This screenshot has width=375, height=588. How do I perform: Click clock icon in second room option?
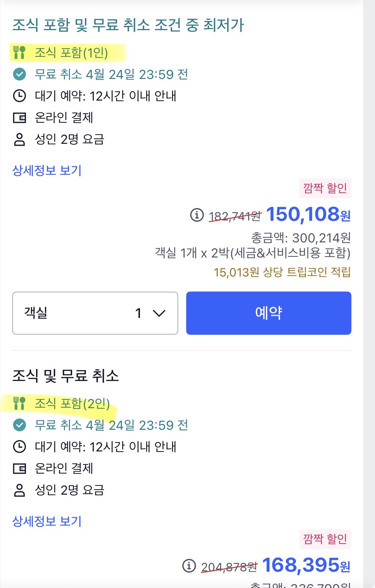[19, 447]
